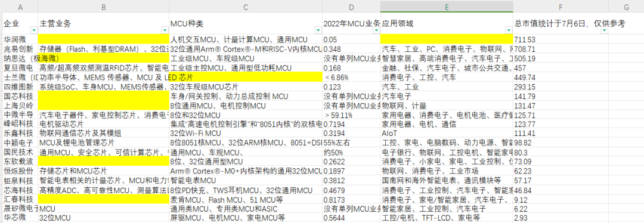
Task: Click the 主营业务 header cell
Action: click(104, 24)
